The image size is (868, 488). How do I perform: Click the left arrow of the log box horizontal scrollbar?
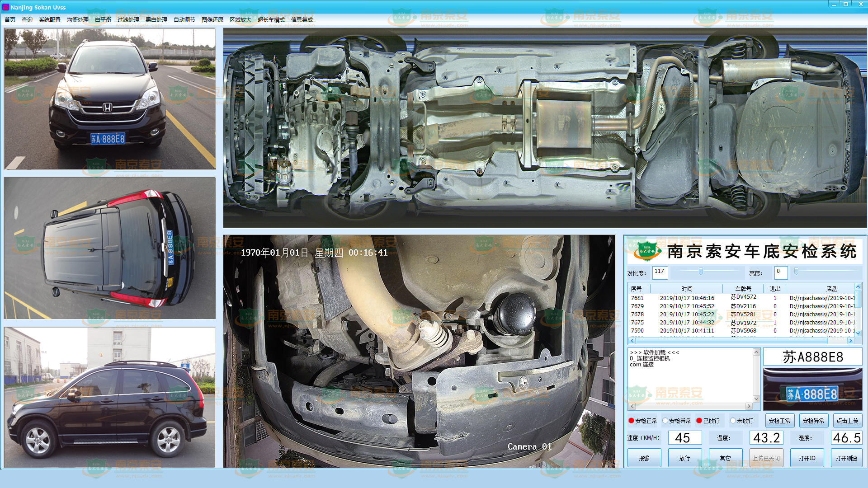click(x=632, y=407)
